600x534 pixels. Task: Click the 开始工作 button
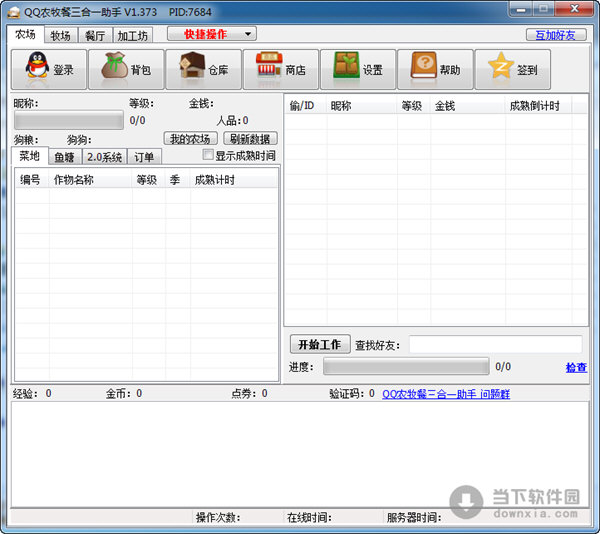click(320, 344)
